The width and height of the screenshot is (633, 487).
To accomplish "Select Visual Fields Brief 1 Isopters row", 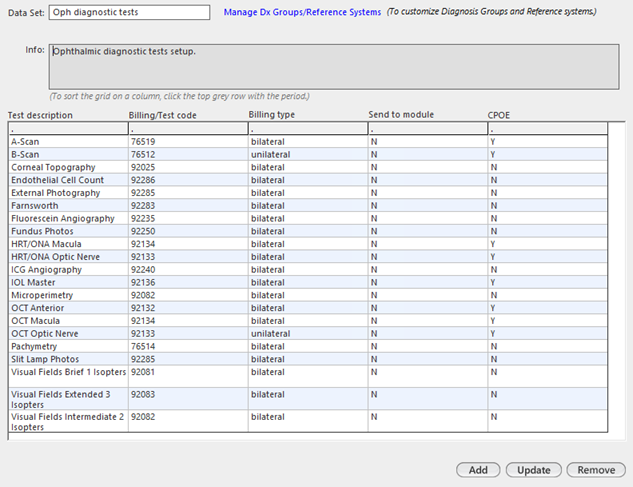I will (308, 377).
